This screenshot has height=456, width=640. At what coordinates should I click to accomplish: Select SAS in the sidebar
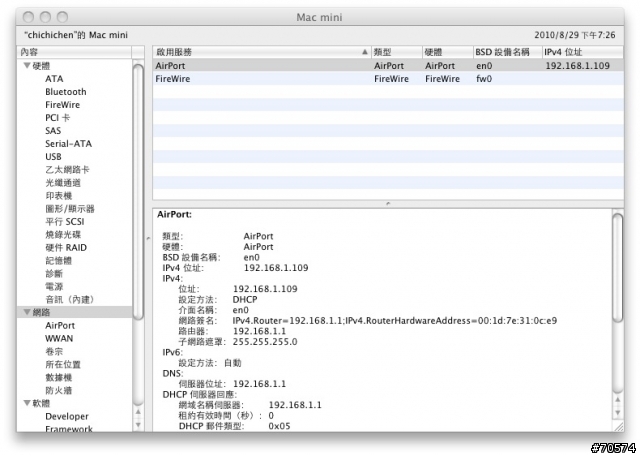coord(53,131)
